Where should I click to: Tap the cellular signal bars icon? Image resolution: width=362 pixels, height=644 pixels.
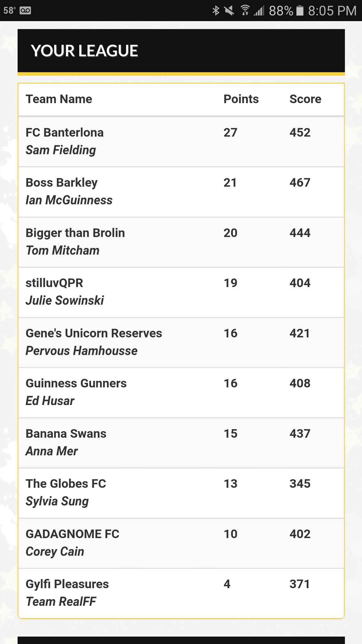(259, 11)
